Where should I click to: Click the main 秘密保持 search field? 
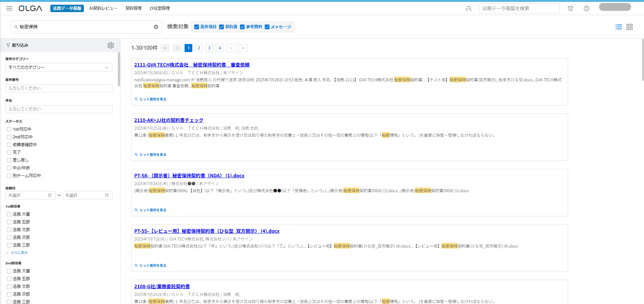[86, 27]
